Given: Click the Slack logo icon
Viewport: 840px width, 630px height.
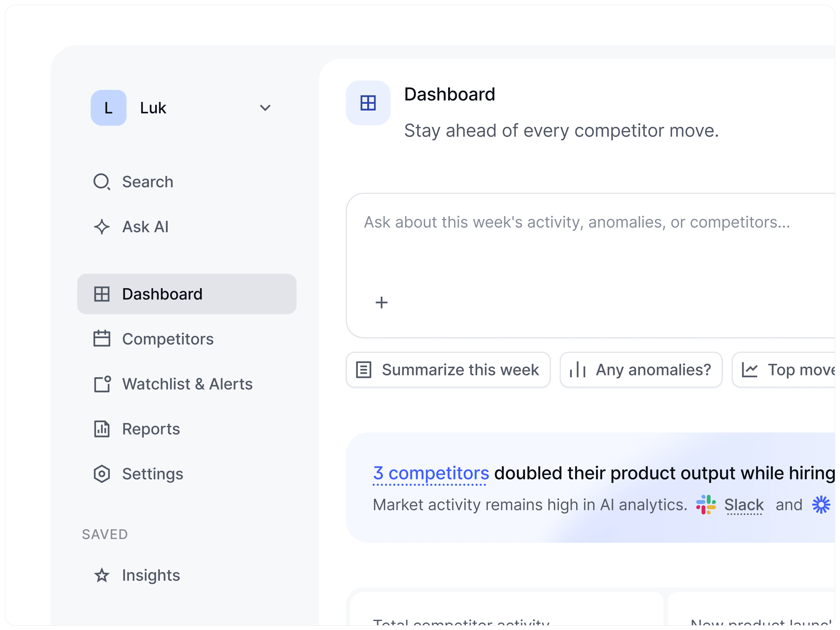Looking at the screenshot, I should pyautogui.click(x=706, y=505).
